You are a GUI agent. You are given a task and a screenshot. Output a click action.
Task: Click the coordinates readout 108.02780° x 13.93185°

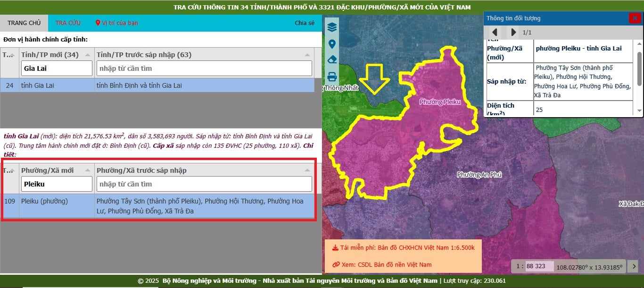coord(589,267)
